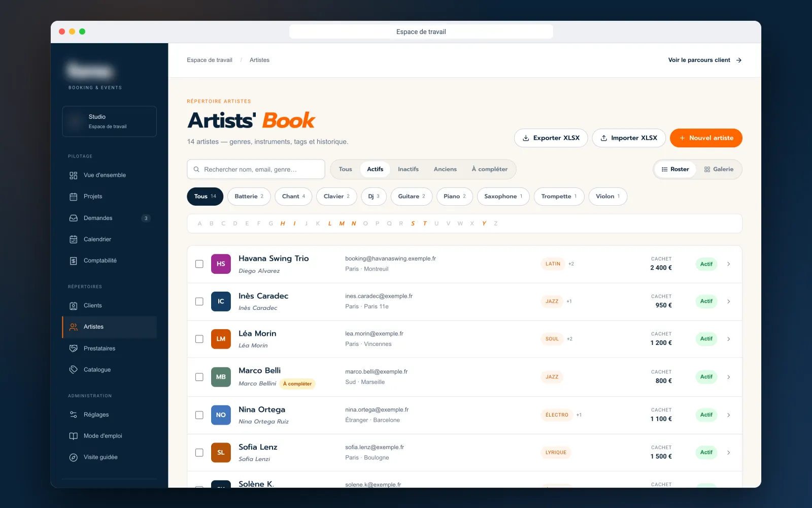
Task: Open the Demandes inbox icon
Action: click(x=74, y=218)
